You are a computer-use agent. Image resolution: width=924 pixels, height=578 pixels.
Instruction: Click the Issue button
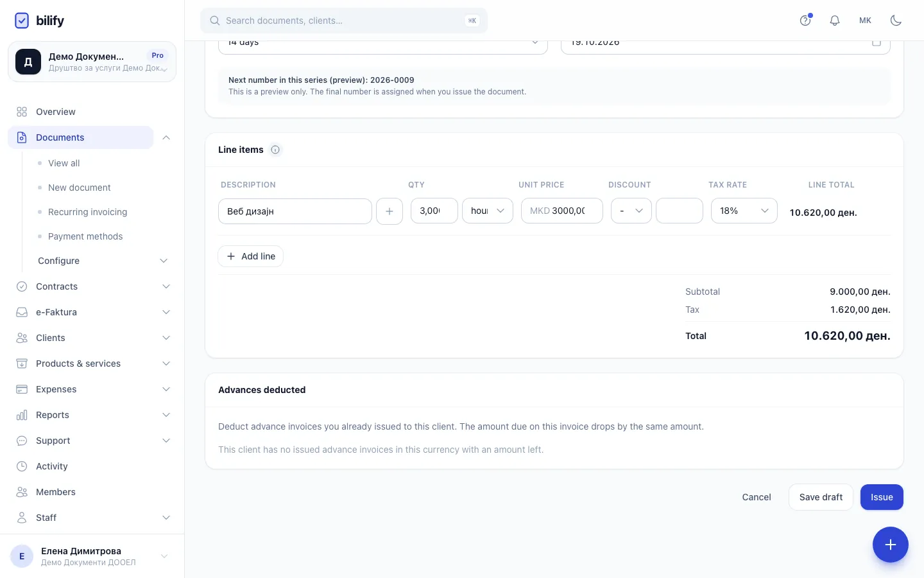(x=882, y=497)
